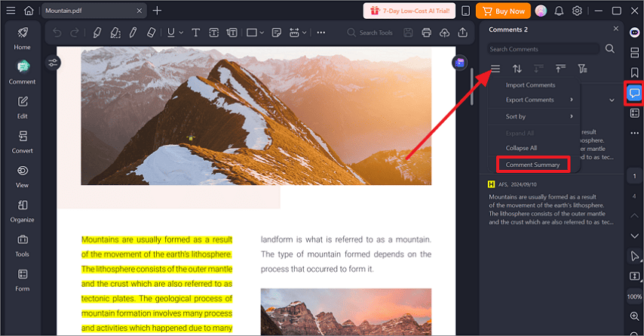Collapse the page comments group chevron
This screenshot has width=644, height=336.
coord(612,100)
